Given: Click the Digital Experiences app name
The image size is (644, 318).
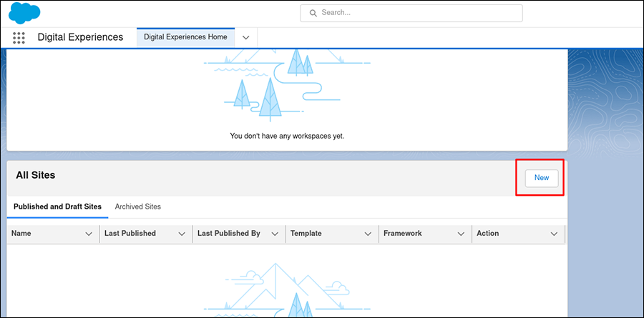Looking at the screenshot, I should tap(80, 37).
